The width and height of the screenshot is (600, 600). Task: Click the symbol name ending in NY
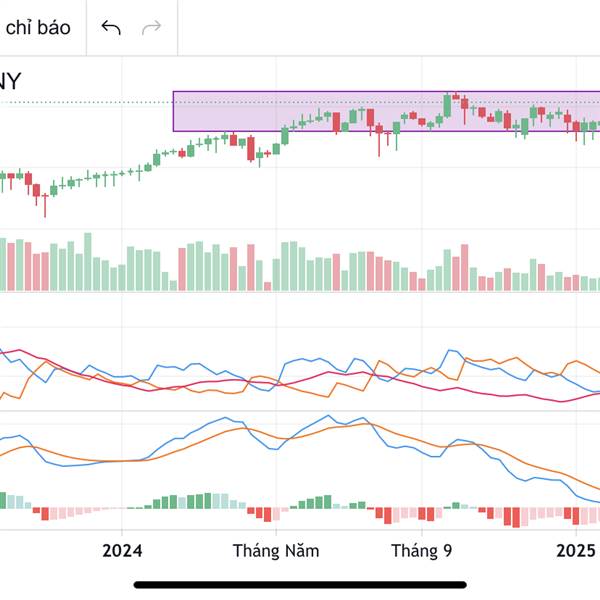click(9, 81)
